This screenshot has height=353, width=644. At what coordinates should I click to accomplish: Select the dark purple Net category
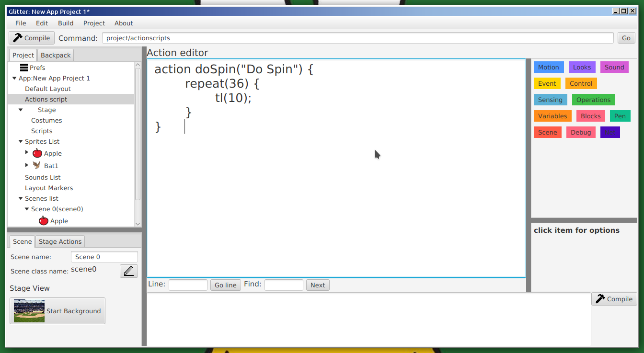pyautogui.click(x=610, y=132)
